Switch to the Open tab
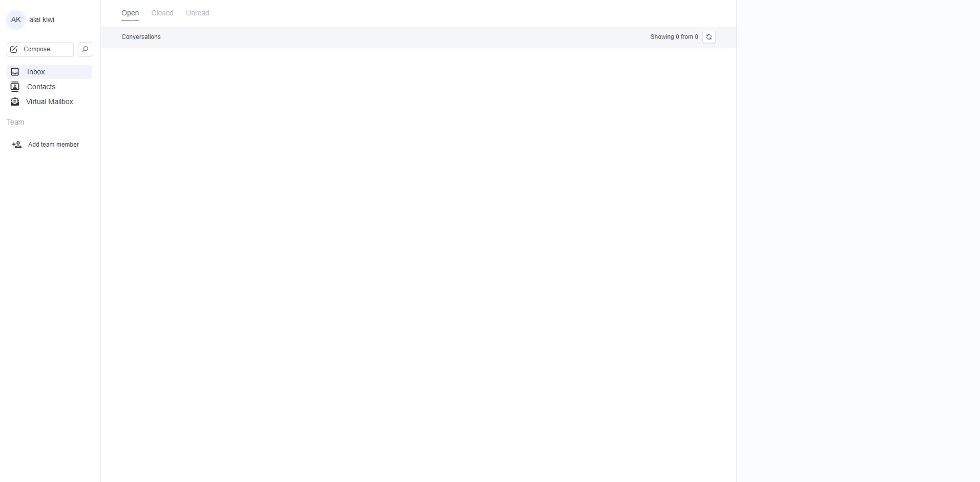Screen dimensions: 980x482 pos(130,13)
